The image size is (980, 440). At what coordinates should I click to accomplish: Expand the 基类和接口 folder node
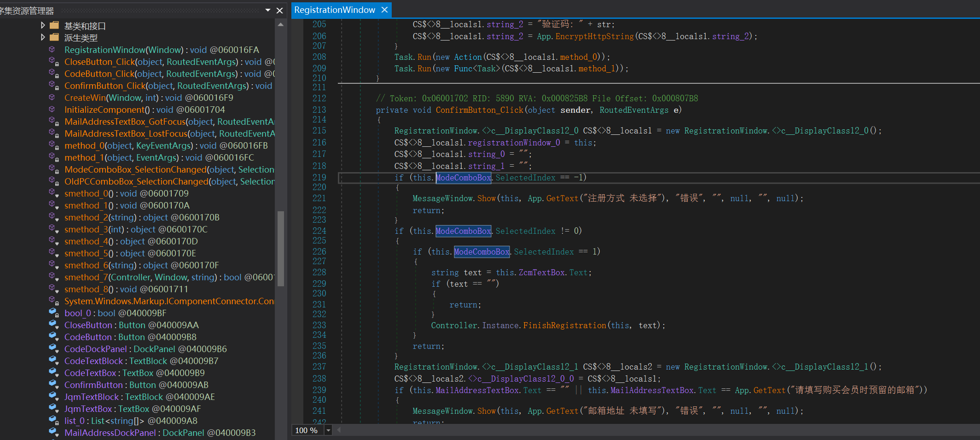pyautogui.click(x=43, y=25)
